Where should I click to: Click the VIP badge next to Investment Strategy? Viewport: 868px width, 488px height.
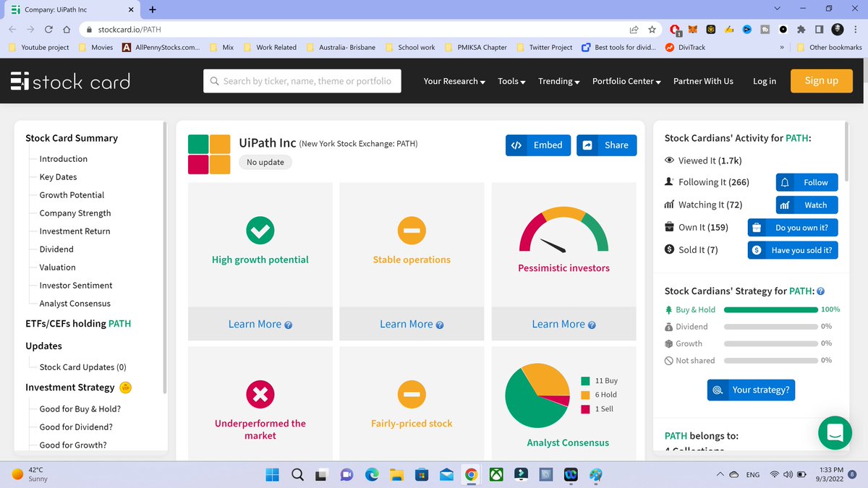click(x=125, y=388)
